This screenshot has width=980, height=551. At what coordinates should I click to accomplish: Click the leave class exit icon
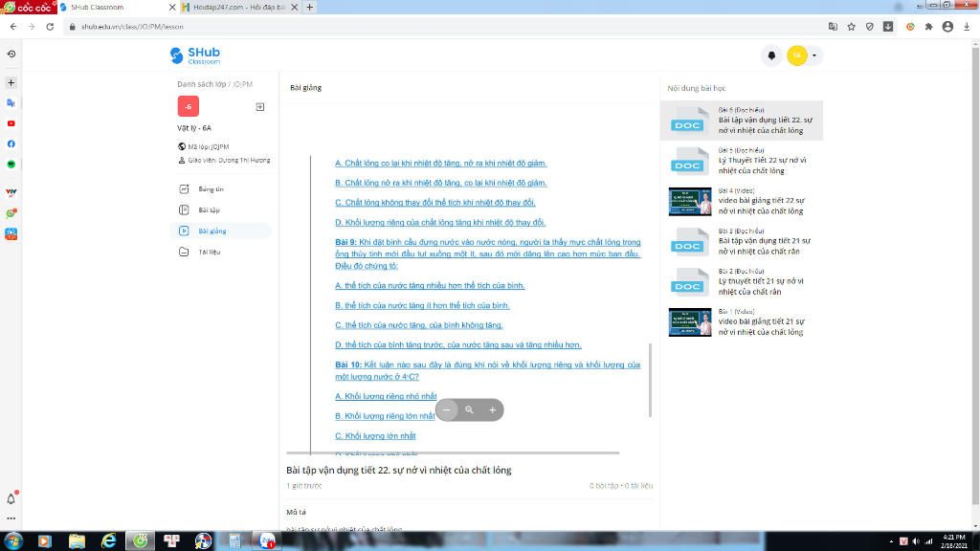[x=260, y=107]
